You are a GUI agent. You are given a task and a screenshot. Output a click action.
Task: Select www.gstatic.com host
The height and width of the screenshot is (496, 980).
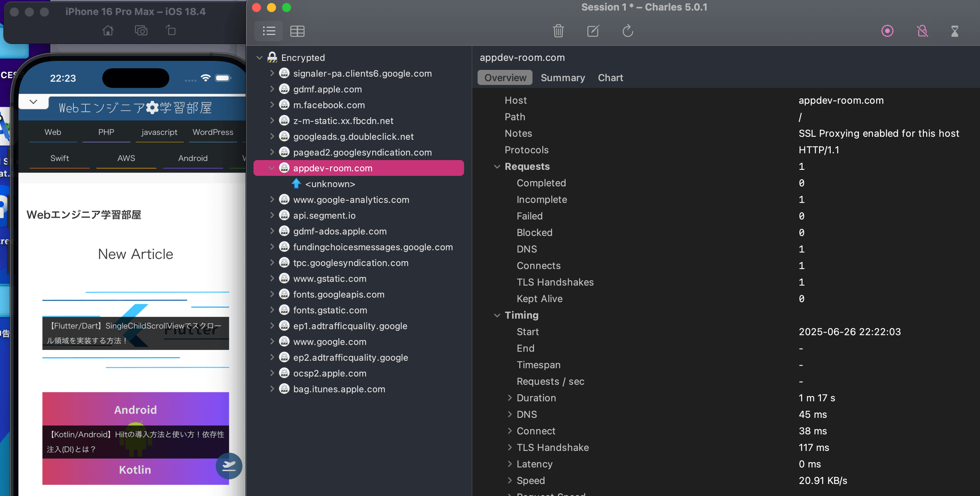tap(329, 278)
